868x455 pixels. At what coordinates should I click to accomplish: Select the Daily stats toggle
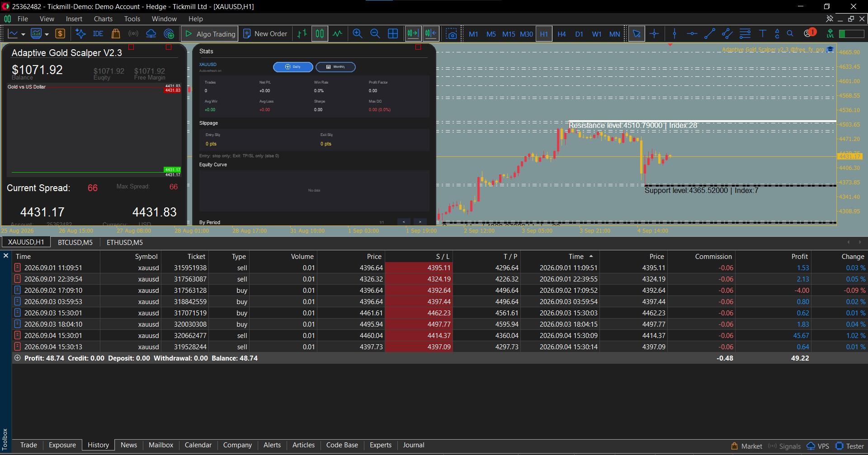(293, 67)
